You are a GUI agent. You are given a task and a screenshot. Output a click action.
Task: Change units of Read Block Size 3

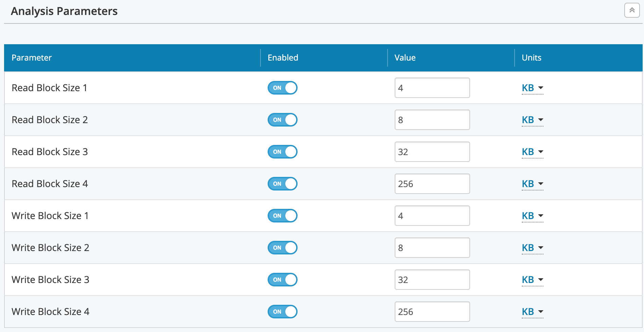pyautogui.click(x=533, y=152)
